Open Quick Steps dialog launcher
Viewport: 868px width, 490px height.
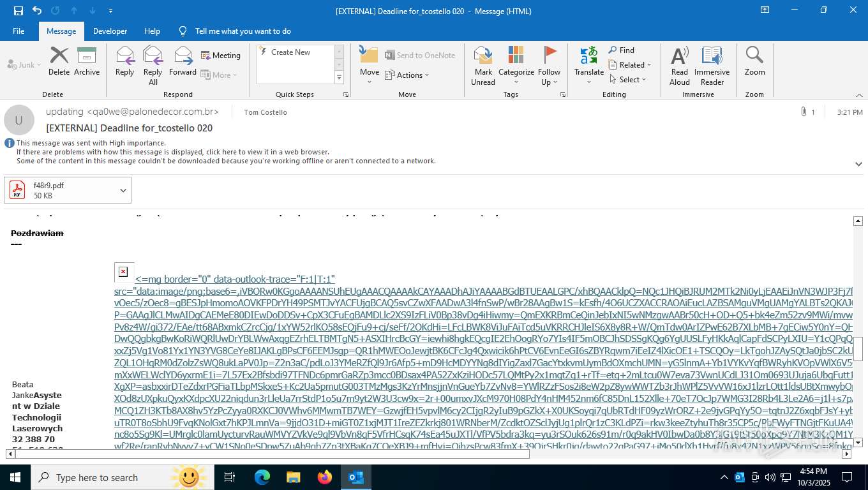[346, 94]
